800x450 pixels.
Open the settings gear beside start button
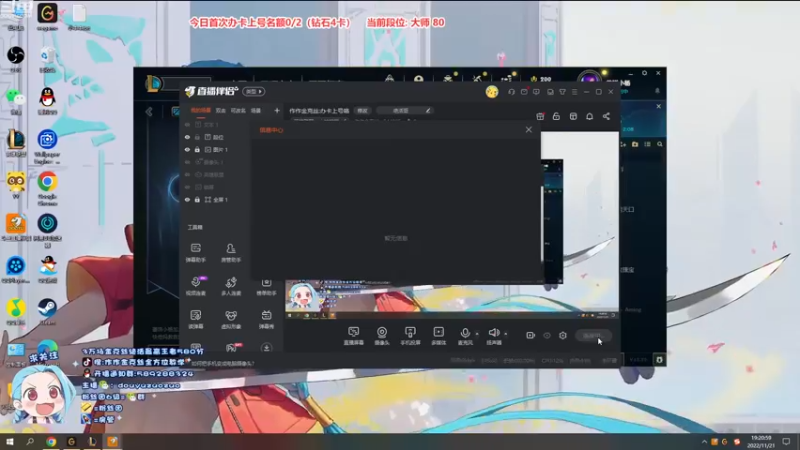pos(563,335)
